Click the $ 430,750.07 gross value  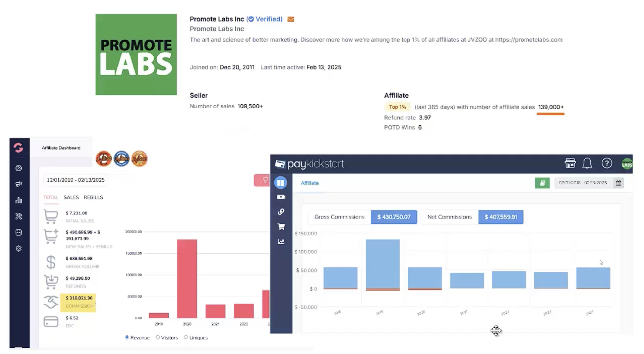point(394,217)
